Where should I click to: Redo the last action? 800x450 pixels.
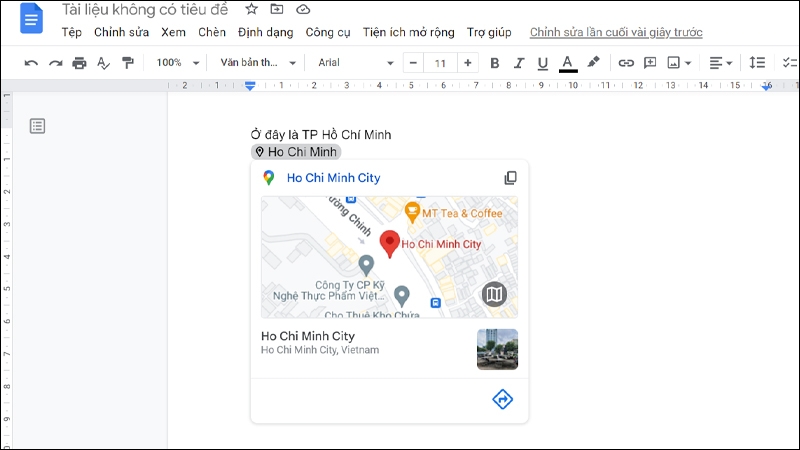click(55, 63)
